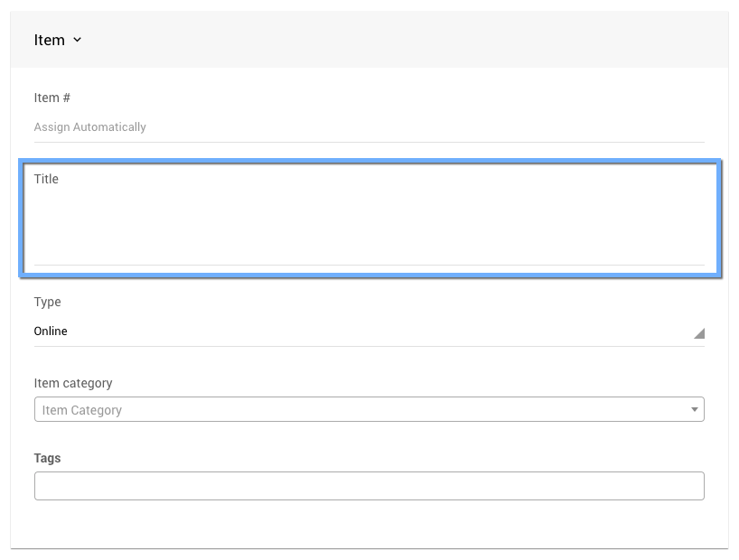The height and width of the screenshot is (560, 739).
Task: Click the Item category label
Action: (x=73, y=383)
